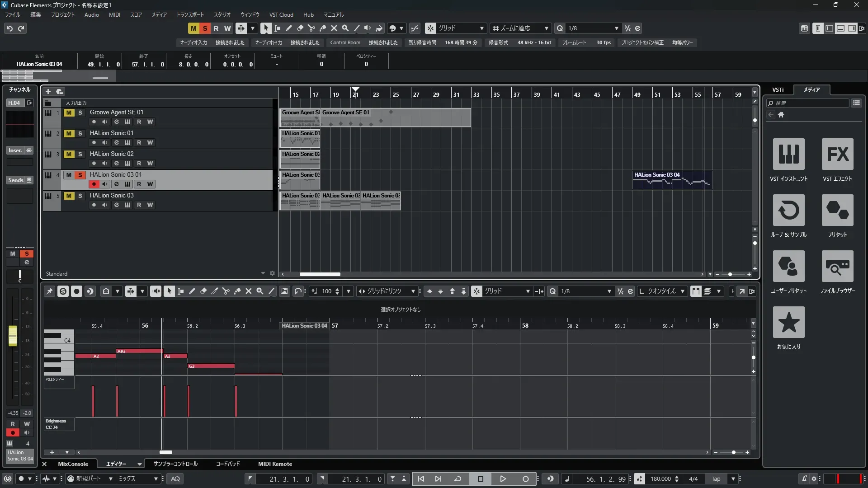868x488 pixels.
Task: Open the Loops & Samples tile
Action: [788, 210]
